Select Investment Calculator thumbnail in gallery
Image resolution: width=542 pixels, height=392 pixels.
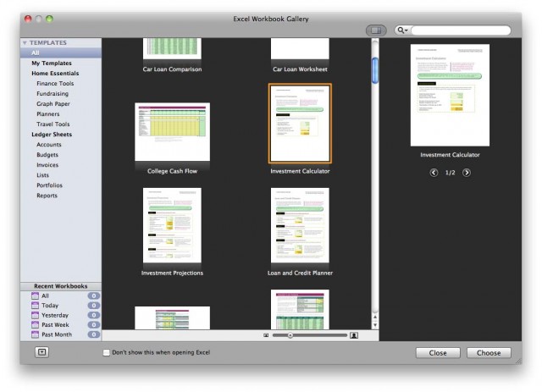[300, 124]
